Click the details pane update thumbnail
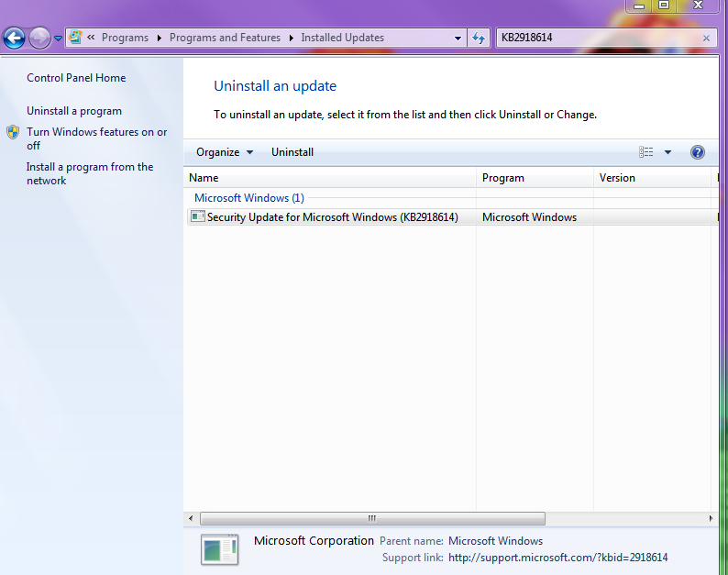Image resolution: width=728 pixels, height=575 pixels. [220, 550]
